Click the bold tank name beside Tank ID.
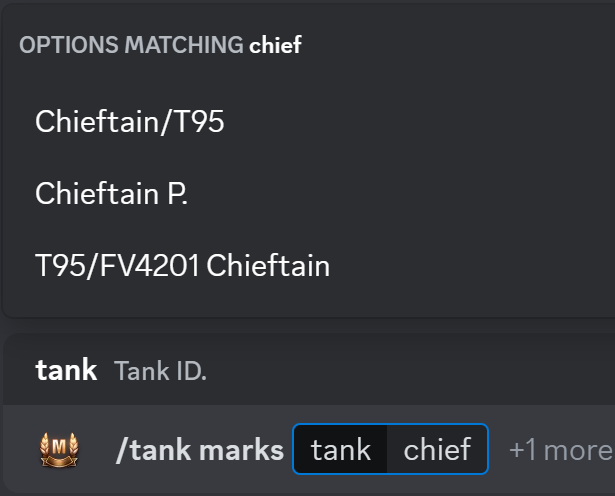The image size is (615, 496). point(66,371)
